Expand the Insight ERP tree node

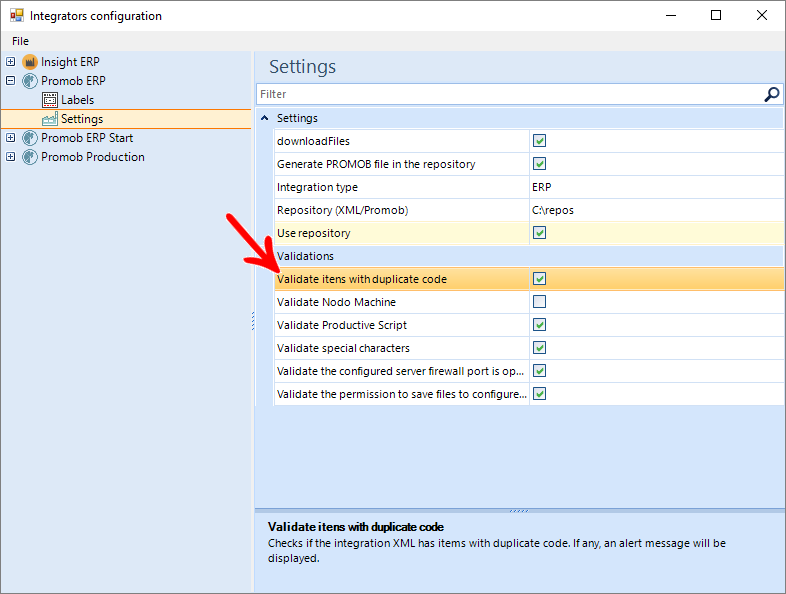pos(11,62)
